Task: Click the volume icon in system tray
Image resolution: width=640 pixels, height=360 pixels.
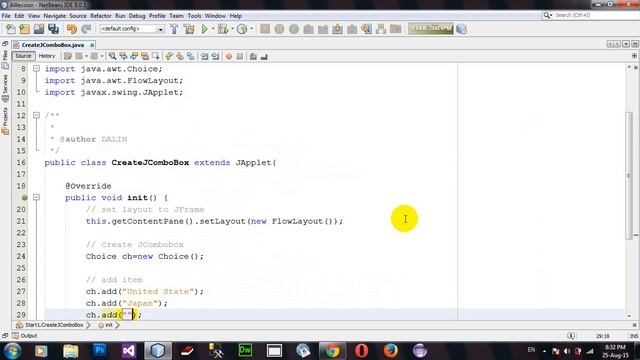Action: point(567,351)
